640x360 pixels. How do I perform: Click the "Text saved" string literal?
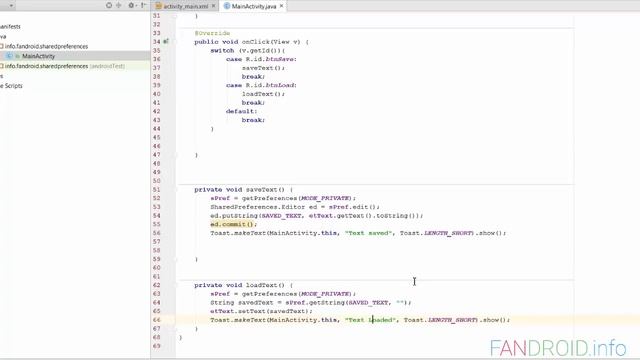tap(368, 233)
